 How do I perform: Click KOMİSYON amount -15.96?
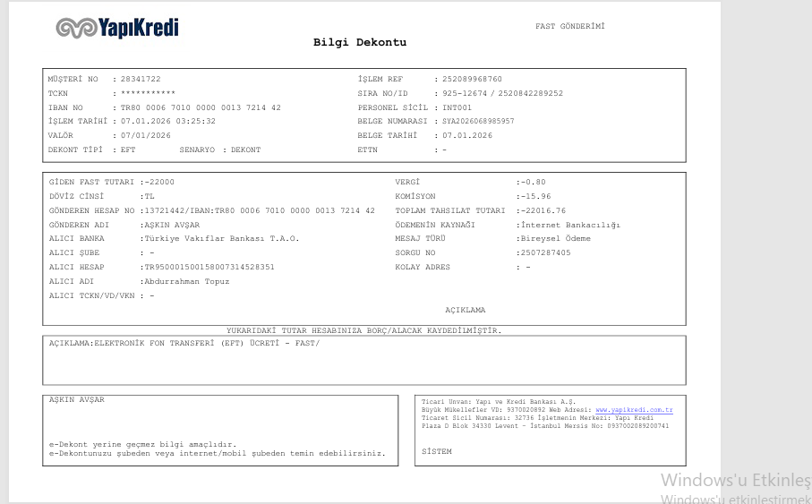coord(535,196)
